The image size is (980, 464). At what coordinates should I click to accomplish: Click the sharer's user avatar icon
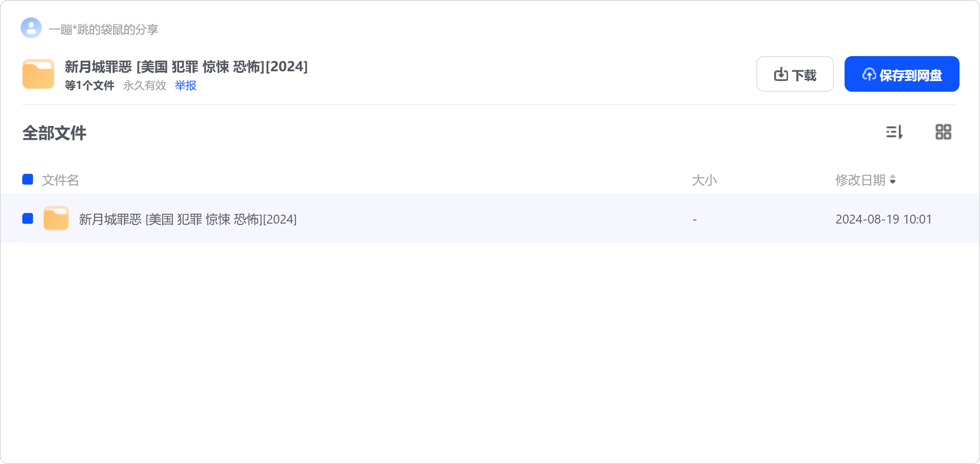31,28
